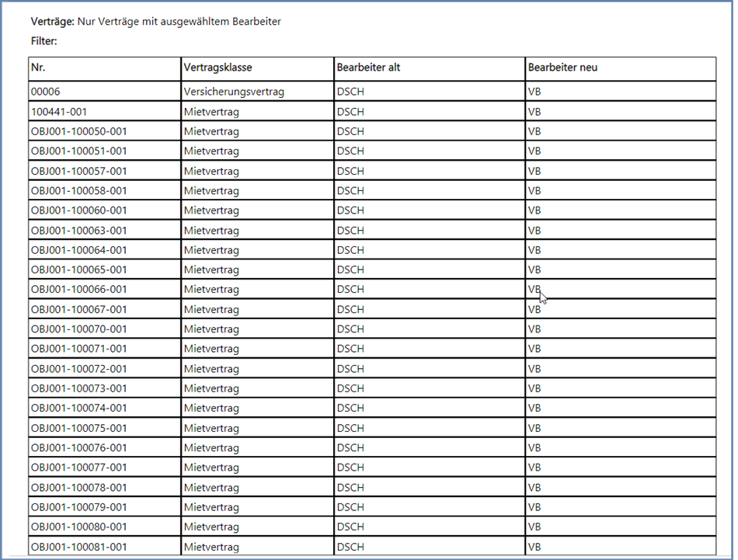Click the 'Vertragsklasse' column header
This screenshot has width=738, height=560.
218,68
